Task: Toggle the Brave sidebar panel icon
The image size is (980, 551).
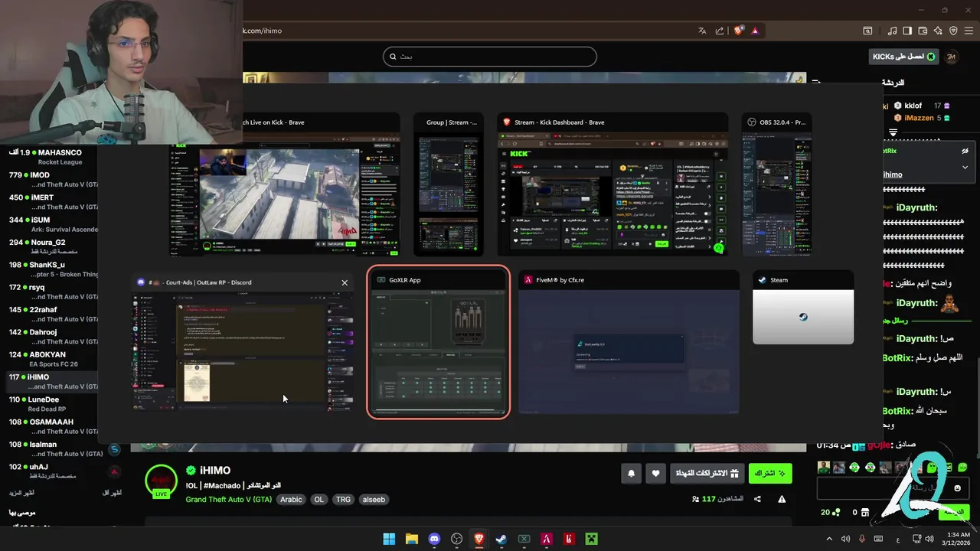Action: (907, 31)
